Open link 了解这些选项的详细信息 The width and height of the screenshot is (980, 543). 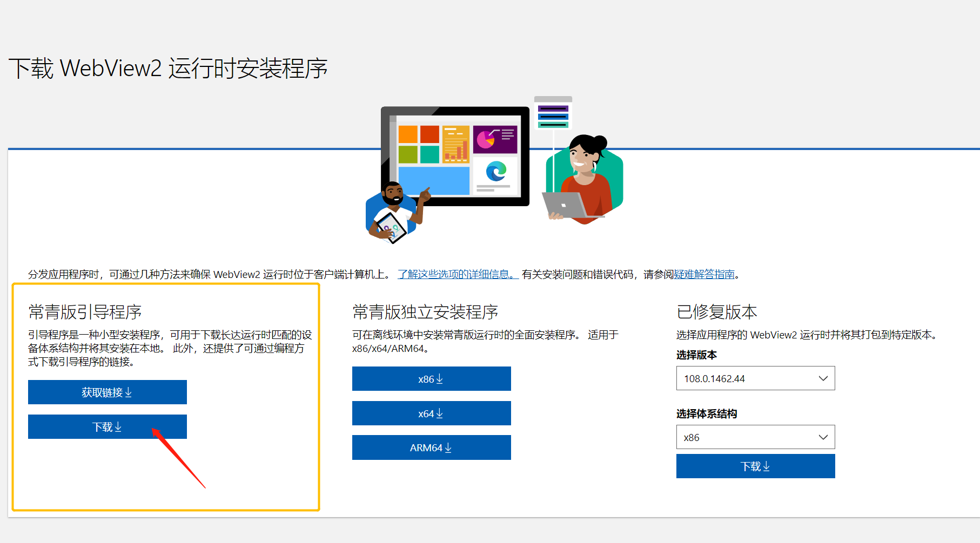458,274
